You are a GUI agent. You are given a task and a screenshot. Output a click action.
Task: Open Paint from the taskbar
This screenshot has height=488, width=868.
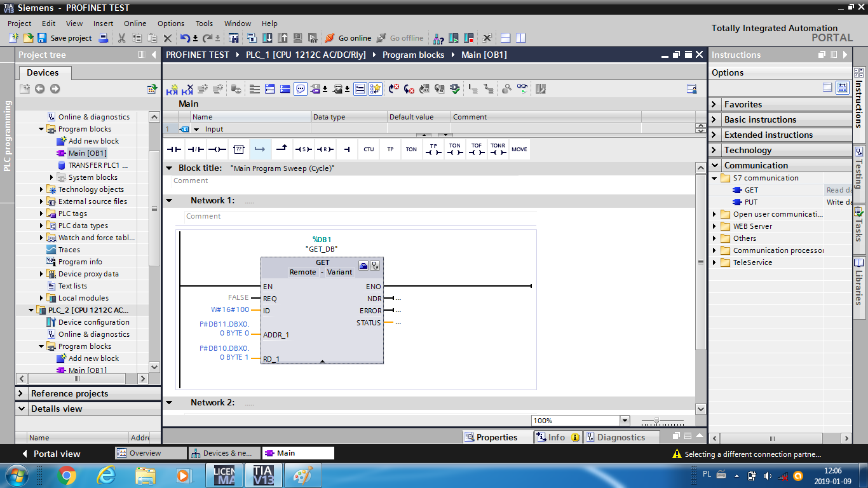click(x=302, y=475)
